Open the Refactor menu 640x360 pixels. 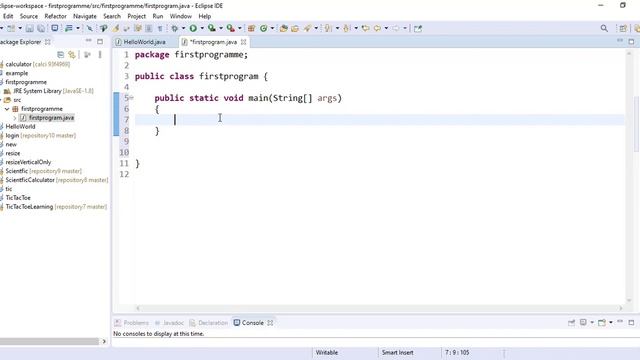point(56,16)
